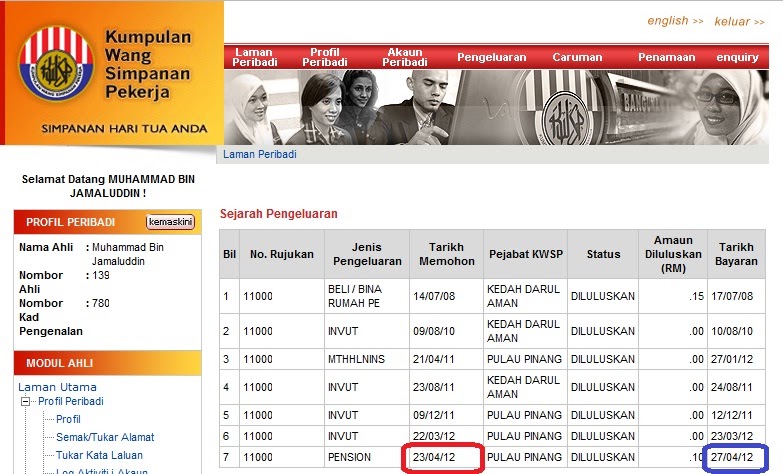Screen dimensions: 783x474
Task: Click the 17/07/08 payment date
Action: click(732, 296)
